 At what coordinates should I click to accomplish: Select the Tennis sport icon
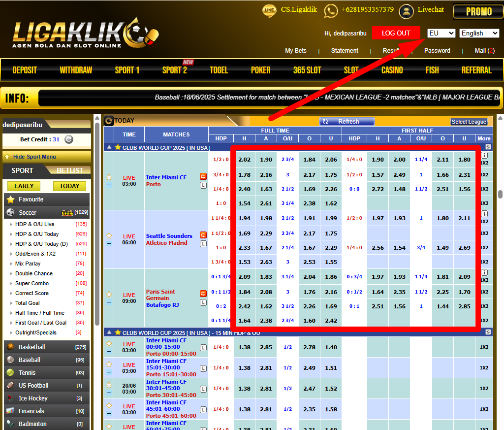pyautogui.click(x=10, y=372)
